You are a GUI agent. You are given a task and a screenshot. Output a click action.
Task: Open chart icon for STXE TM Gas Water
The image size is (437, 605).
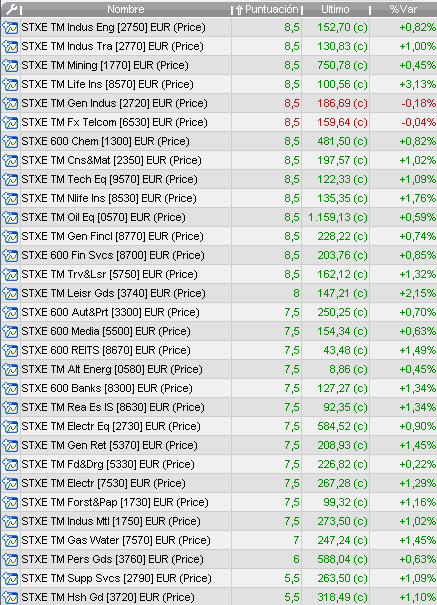coord(10,541)
